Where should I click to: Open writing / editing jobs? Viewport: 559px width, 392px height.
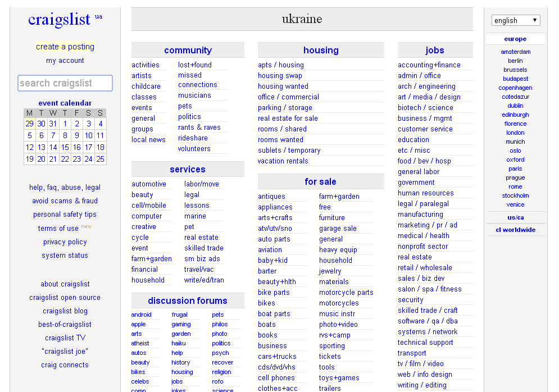(x=422, y=385)
